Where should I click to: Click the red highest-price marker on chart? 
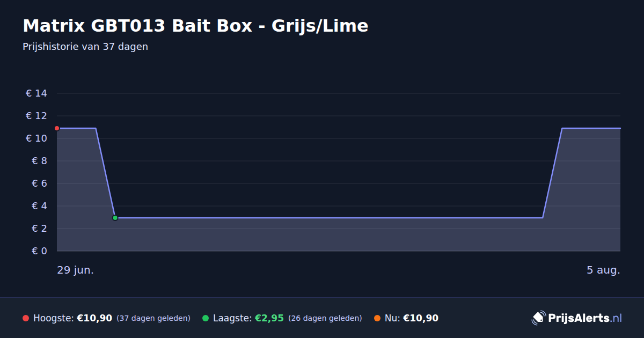point(57,128)
